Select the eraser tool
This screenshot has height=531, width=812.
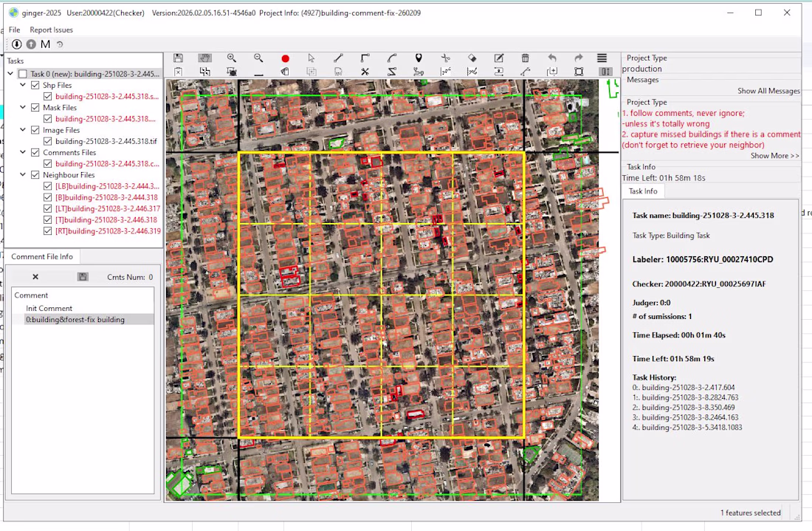pyautogui.click(x=472, y=58)
